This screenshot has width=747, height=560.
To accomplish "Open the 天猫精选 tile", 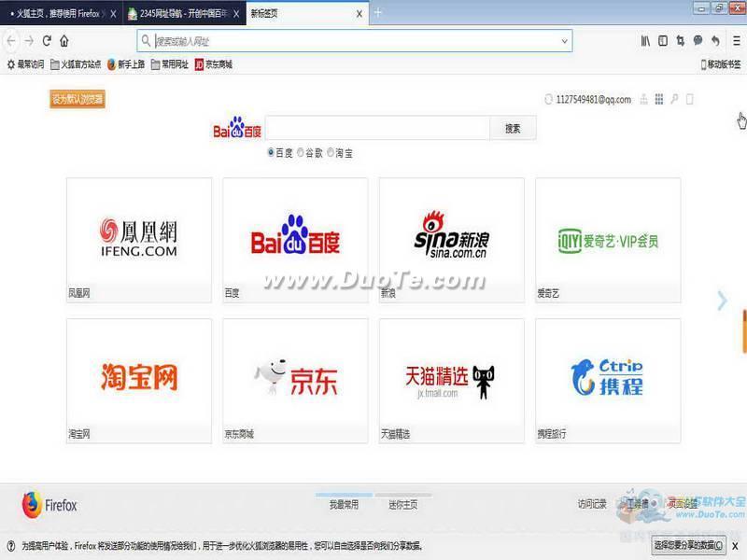I will (451, 381).
